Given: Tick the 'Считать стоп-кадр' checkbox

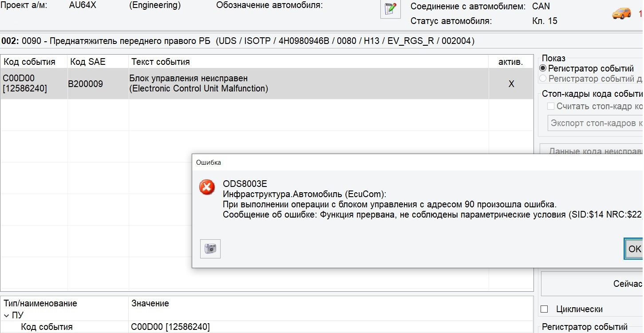Looking at the screenshot, I should [551, 106].
